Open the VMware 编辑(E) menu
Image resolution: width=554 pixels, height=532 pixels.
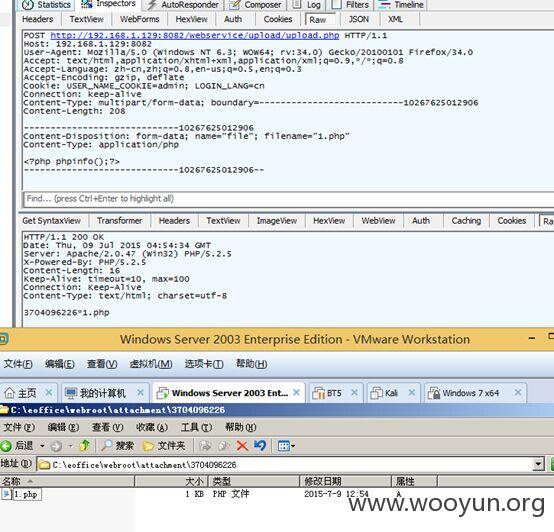click(60, 363)
